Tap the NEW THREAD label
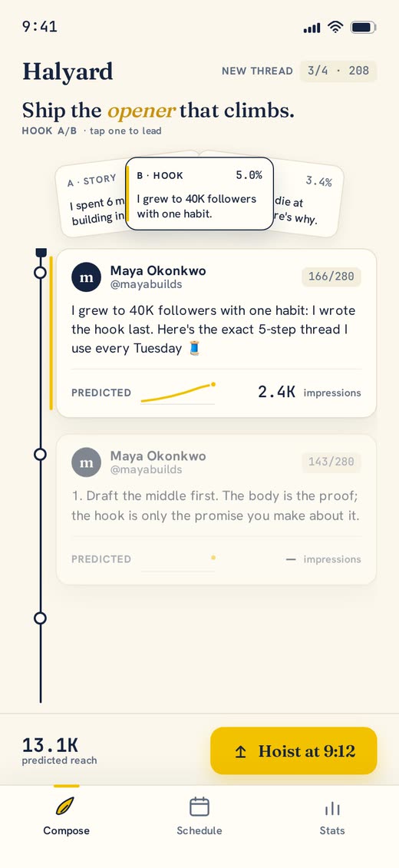Screen dimensions: 399x868 tap(257, 71)
